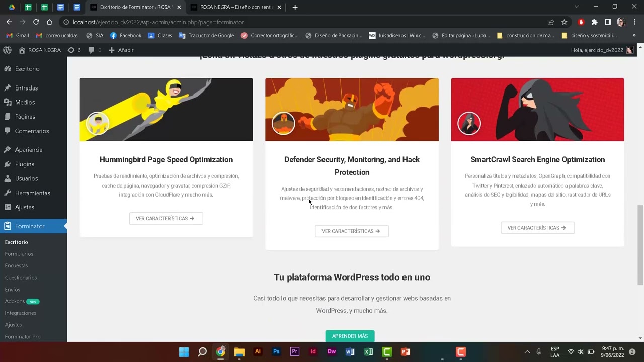Show more bookmarks via the double chevron
Viewport: 644px width, 362px height.
tap(634, 36)
